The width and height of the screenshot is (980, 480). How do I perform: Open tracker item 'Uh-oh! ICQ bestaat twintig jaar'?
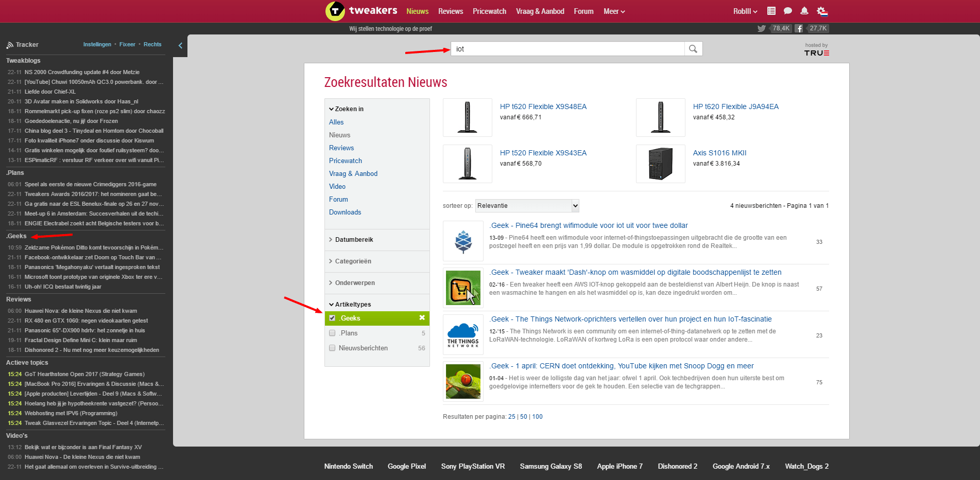(63, 287)
